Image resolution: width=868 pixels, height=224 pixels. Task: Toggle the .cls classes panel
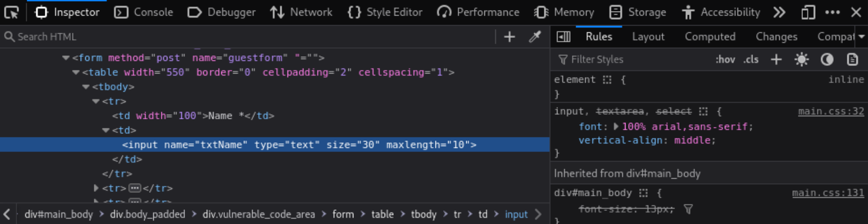751,59
